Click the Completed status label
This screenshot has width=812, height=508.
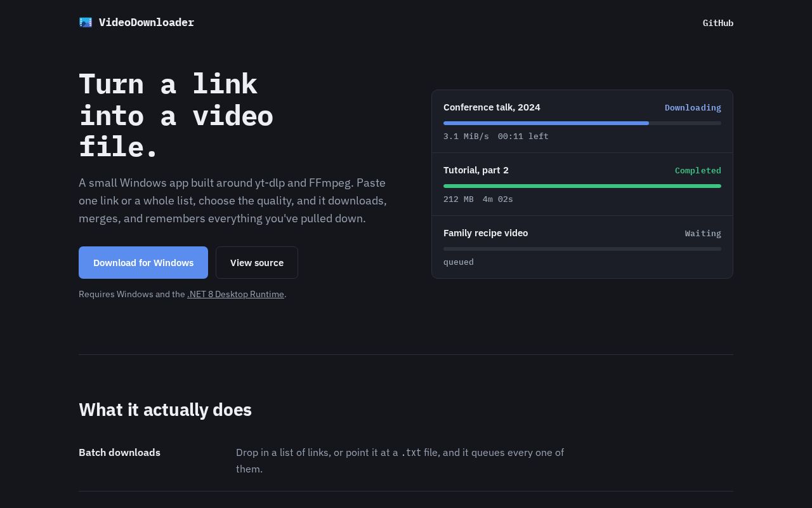pos(698,170)
